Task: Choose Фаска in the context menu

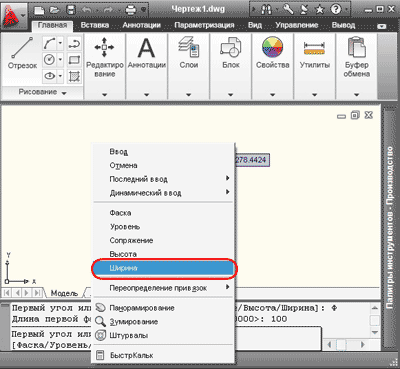Action: (163, 213)
